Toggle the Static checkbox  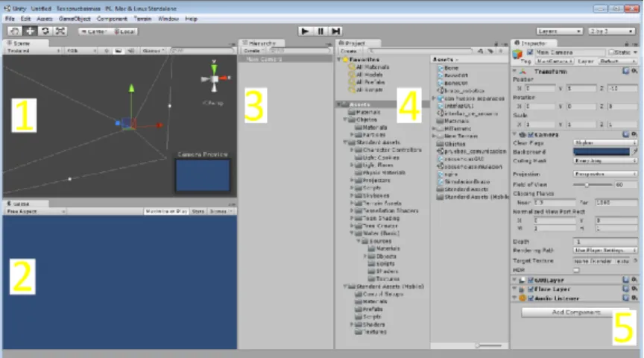tap(611, 52)
